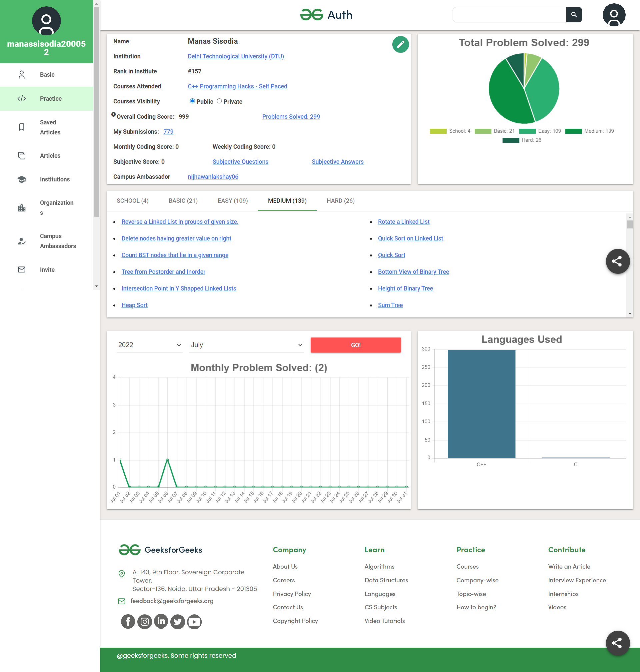
Task: Click the GeeksforGeeks Auth logo in header
Action: click(326, 15)
